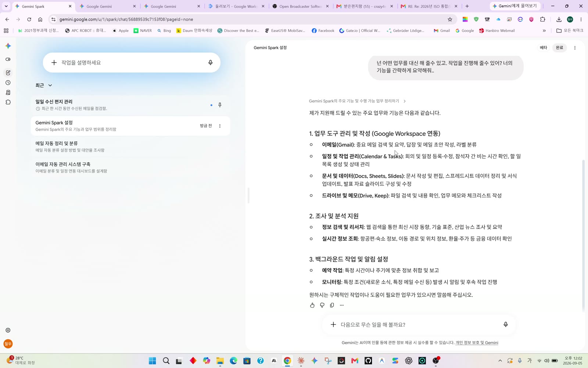Open more options for Gemini Spark 설정 item
This screenshot has height=368, width=588.
[x=220, y=126]
